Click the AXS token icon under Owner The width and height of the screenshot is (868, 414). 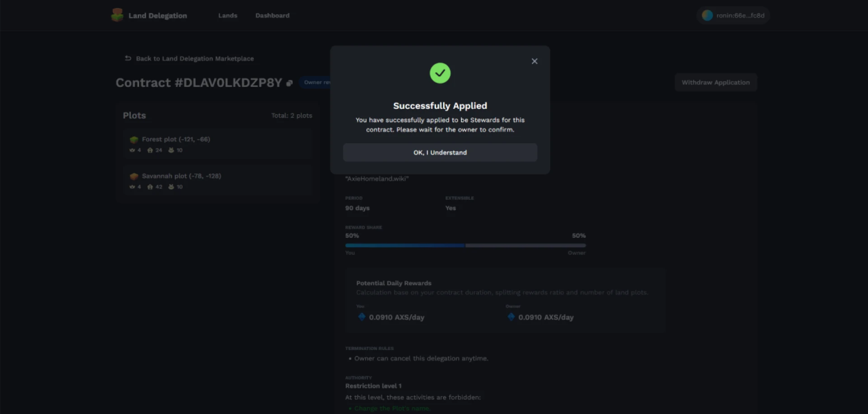pos(511,317)
